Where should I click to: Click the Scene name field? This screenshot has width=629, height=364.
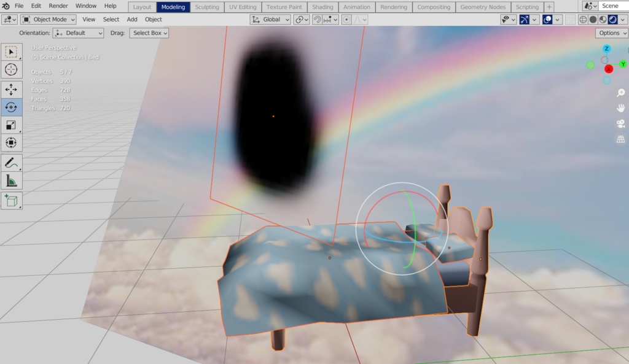pos(614,6)
